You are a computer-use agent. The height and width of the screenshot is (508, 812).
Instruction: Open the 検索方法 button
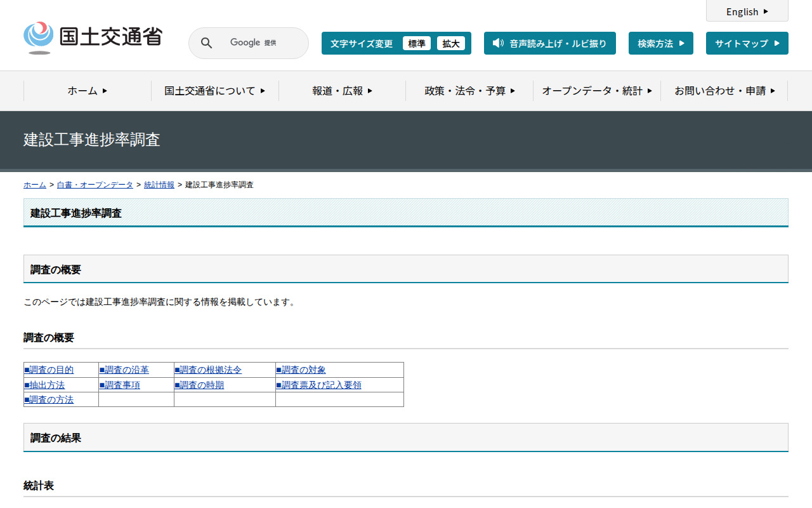tap(660, 43)
